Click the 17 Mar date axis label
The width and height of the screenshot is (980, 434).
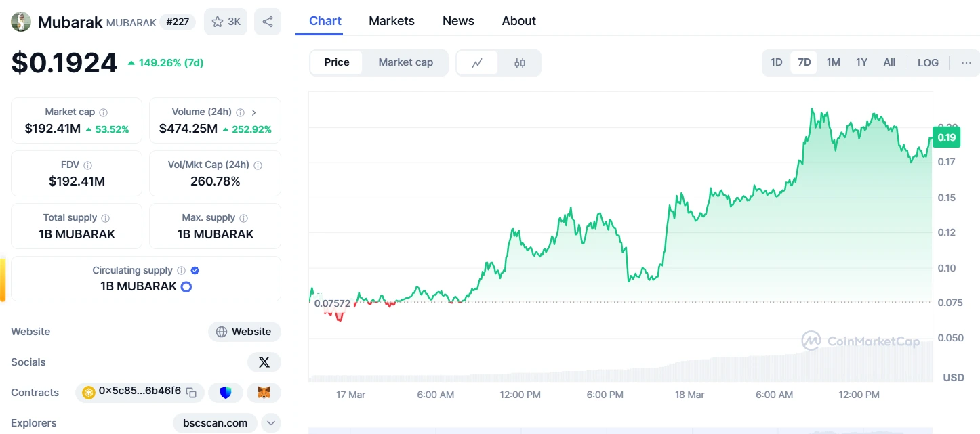(x=350, y=395)
